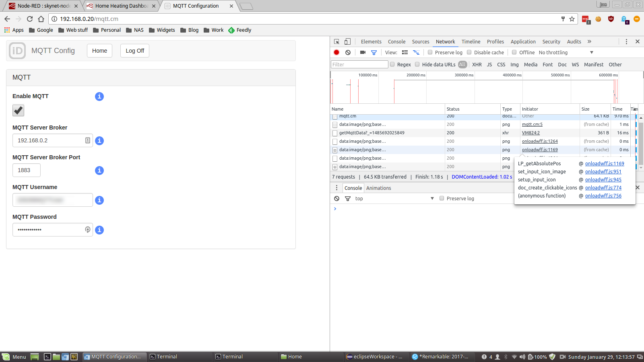Open the onloadwff.js:951 link
Screen dimensions: 644x362
603,172
